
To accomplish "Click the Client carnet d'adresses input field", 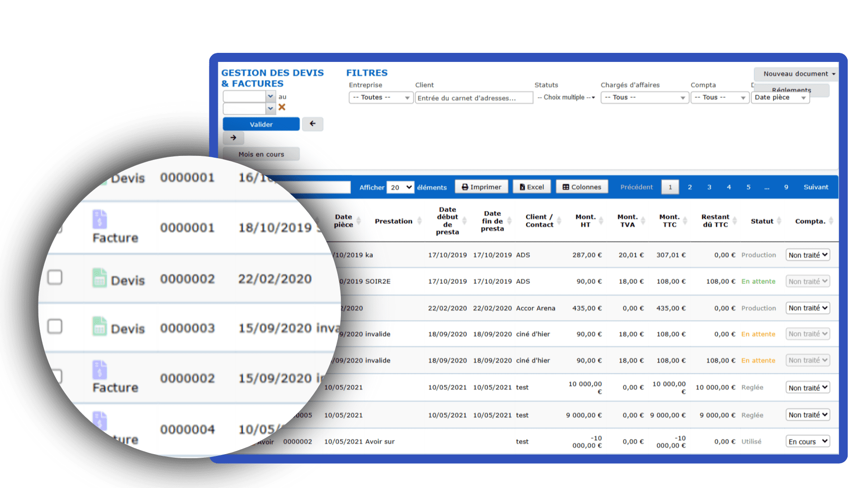I will (x=473, y=98).
